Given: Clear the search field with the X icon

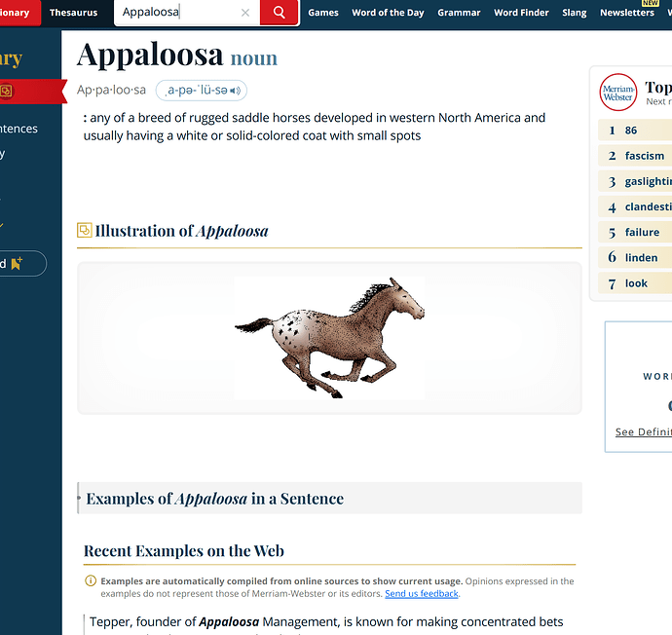Looking at the screenshot, I should coord(245,13).
